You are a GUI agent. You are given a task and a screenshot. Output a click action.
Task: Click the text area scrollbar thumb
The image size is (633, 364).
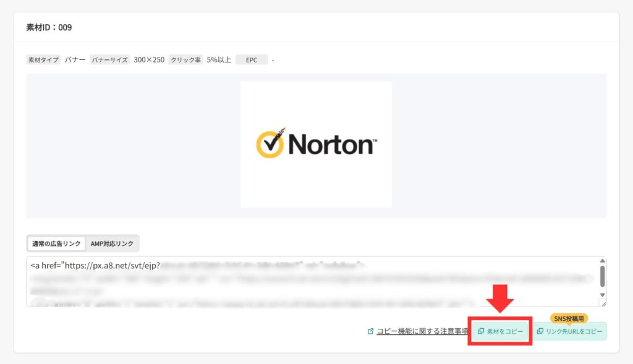pyautogui.click(x=602, y=276)
